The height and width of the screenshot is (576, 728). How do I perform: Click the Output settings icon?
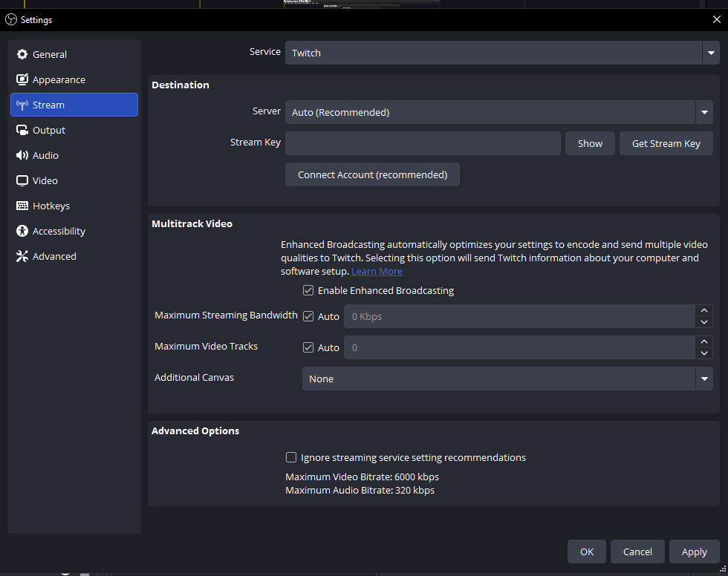tap(22, 130)
